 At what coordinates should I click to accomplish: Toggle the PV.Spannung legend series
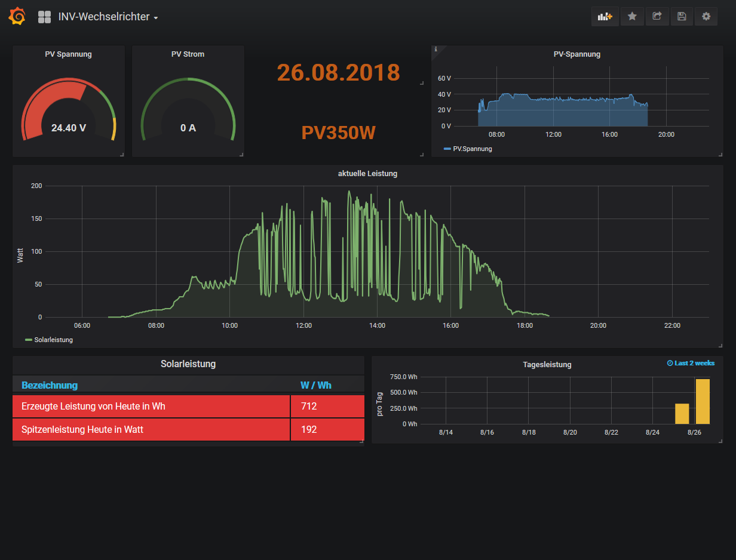tap(472, 149)
